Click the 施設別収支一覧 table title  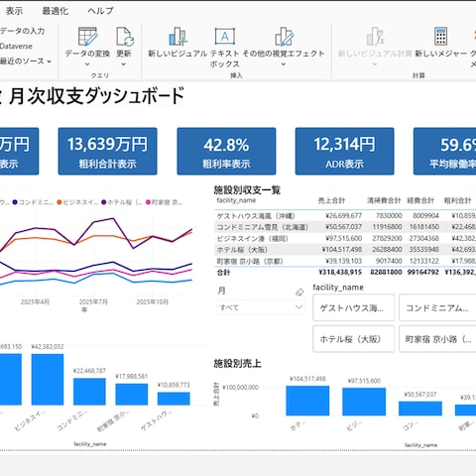[x=247, y=190]
